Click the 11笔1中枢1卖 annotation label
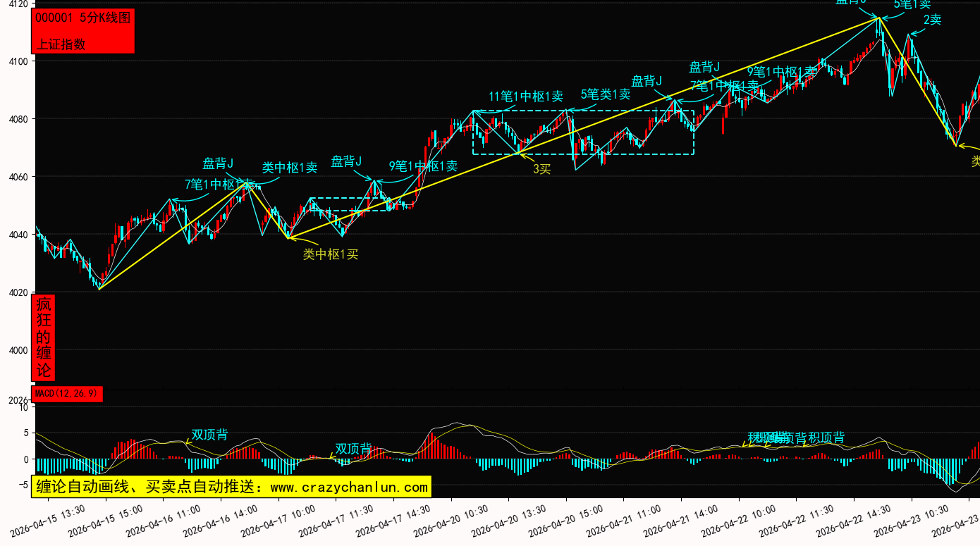Image resolution: width=980 pixels, height=546 pixels. coord(526,97)
